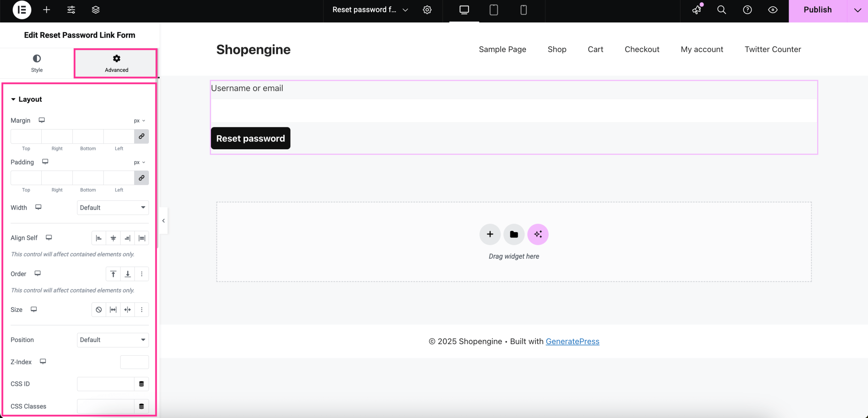The height and width of the screenshot is (418, 868).
Task: Open the Checkout menu link
Action: [x=642, y=49]
